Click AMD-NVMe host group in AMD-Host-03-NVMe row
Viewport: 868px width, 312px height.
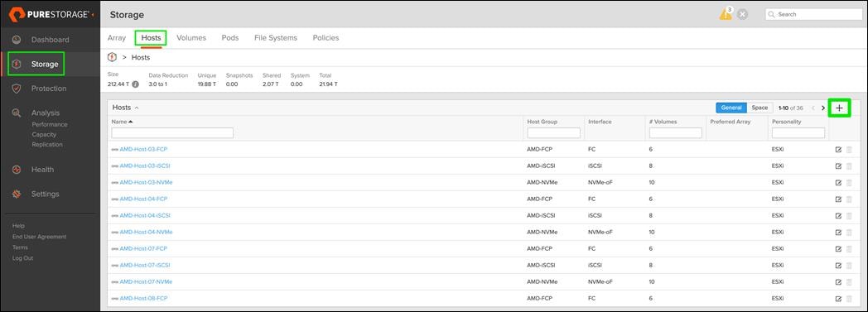pyautogui.click(x=542, y=183)
